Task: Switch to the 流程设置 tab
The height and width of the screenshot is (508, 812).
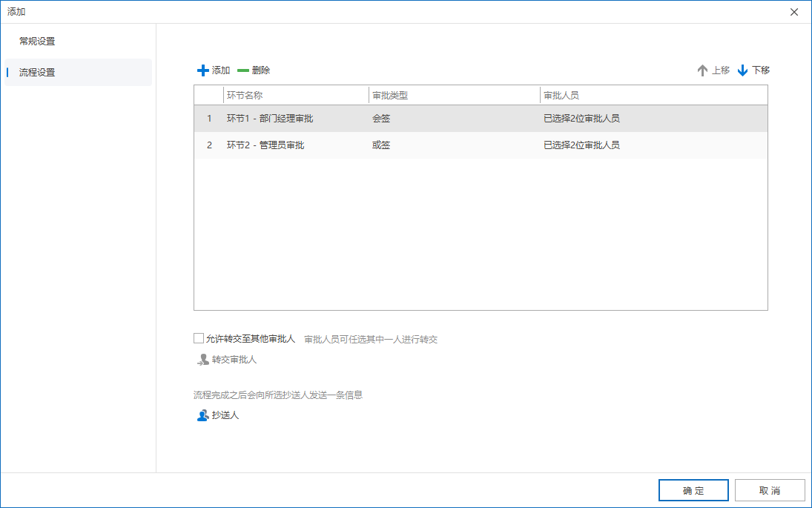Action: tap(37, 73)
